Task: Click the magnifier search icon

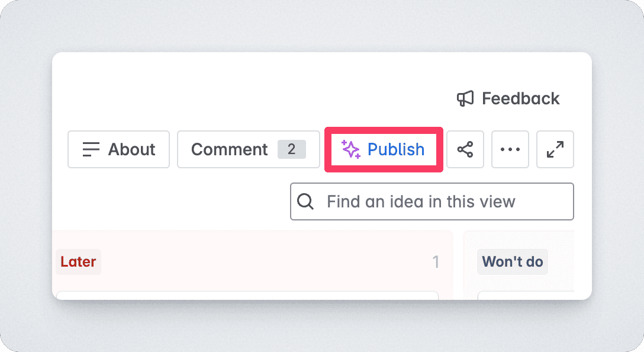Action: click(x=305, y=201)
